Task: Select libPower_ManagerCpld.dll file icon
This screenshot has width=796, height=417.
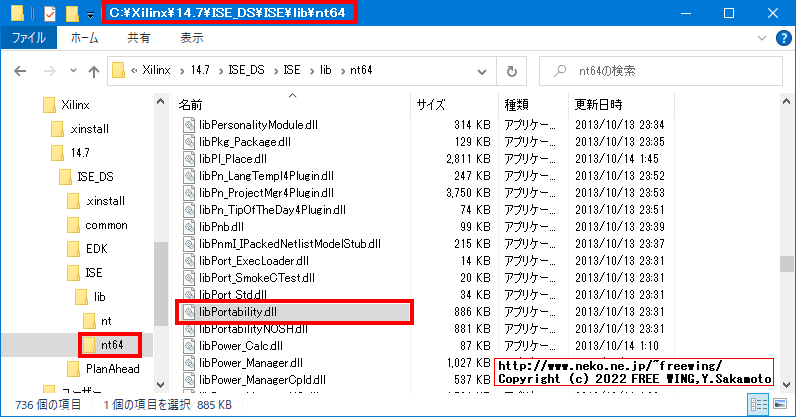Action: [x=189, y=380]
